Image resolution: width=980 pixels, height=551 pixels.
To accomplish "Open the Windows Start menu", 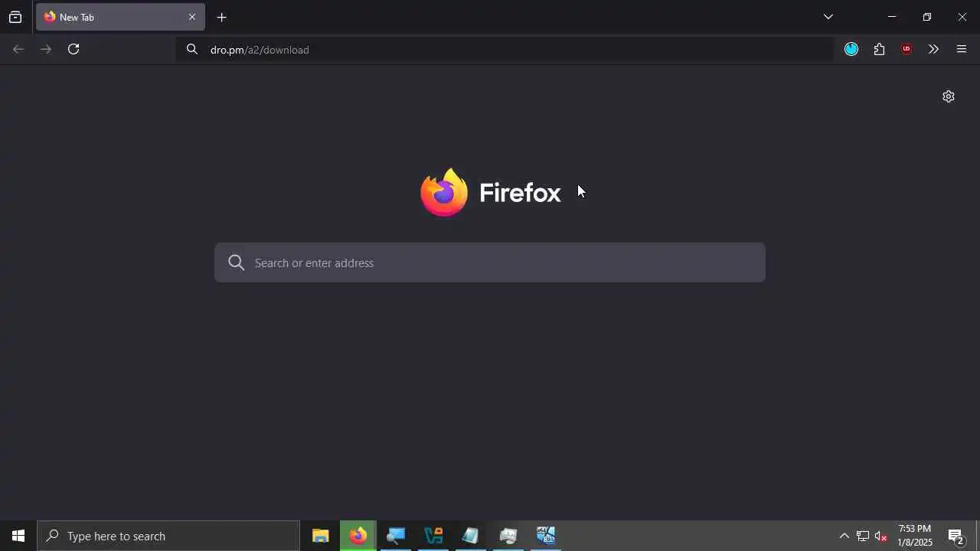I will pyautogui.click(x=18, y=536).
